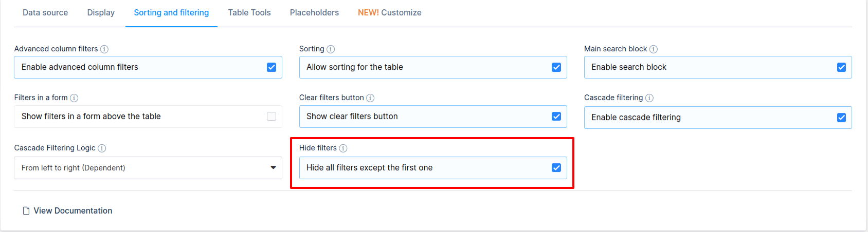Toggle Enable cascade filtering checkbox
Screen dimensions: 868x232
click(841, 118)
